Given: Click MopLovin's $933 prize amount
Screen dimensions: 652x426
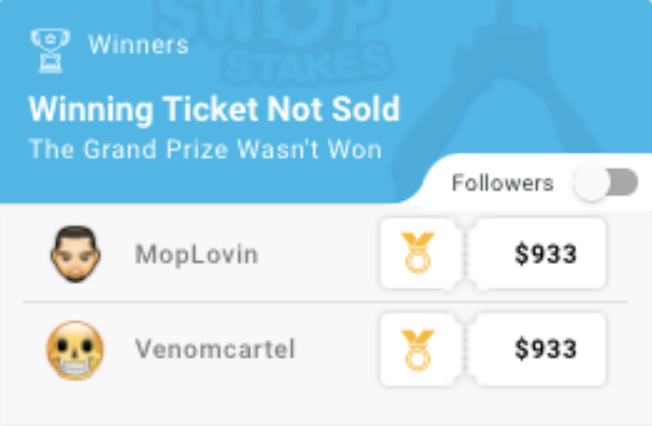Looking at the screenshot, I should (x=546, y=255).
